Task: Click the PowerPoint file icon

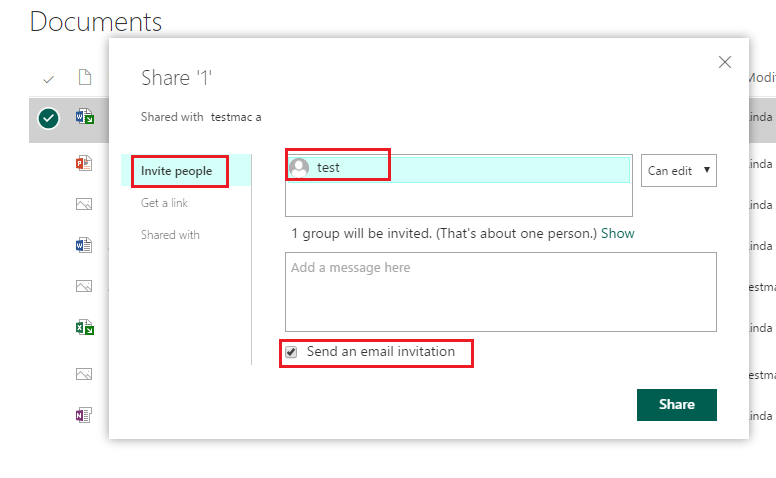Action: tap(84, 163)
